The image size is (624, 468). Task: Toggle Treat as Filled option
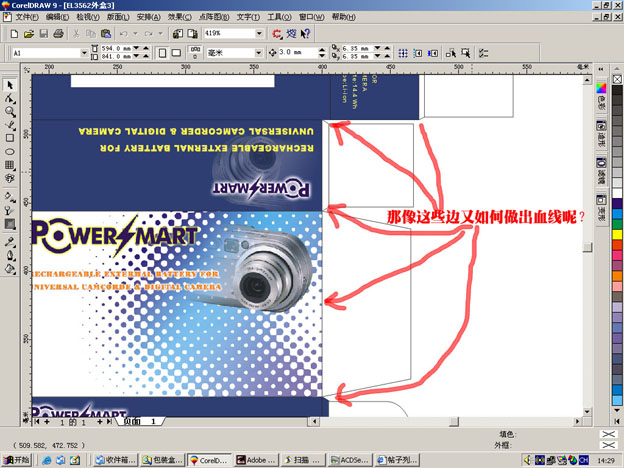click(466, 53)
